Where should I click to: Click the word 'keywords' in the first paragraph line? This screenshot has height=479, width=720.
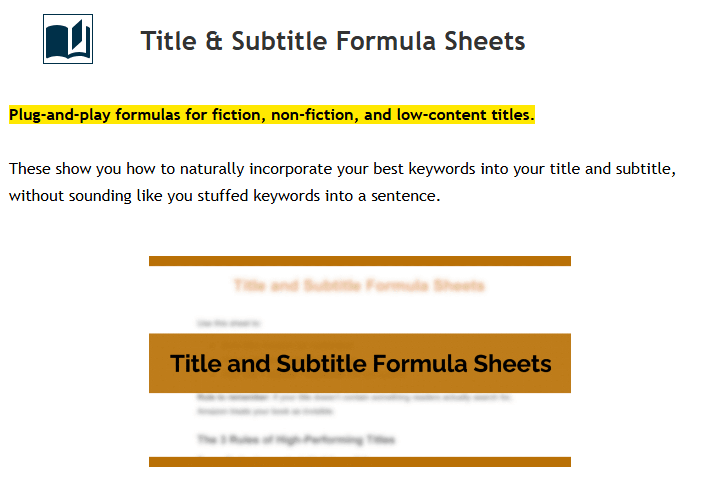point(437,168)
